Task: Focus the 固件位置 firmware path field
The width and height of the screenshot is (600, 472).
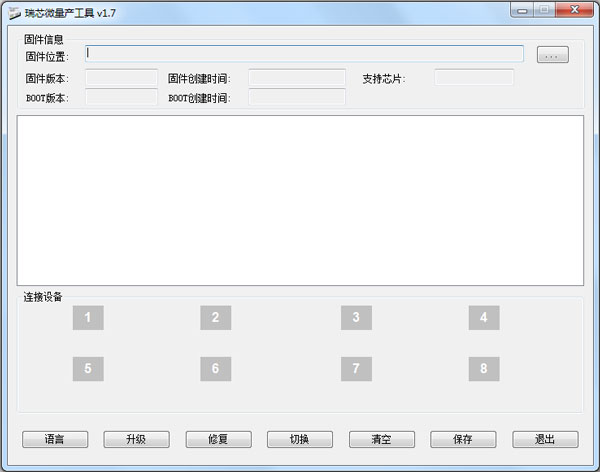Action: 304,54
